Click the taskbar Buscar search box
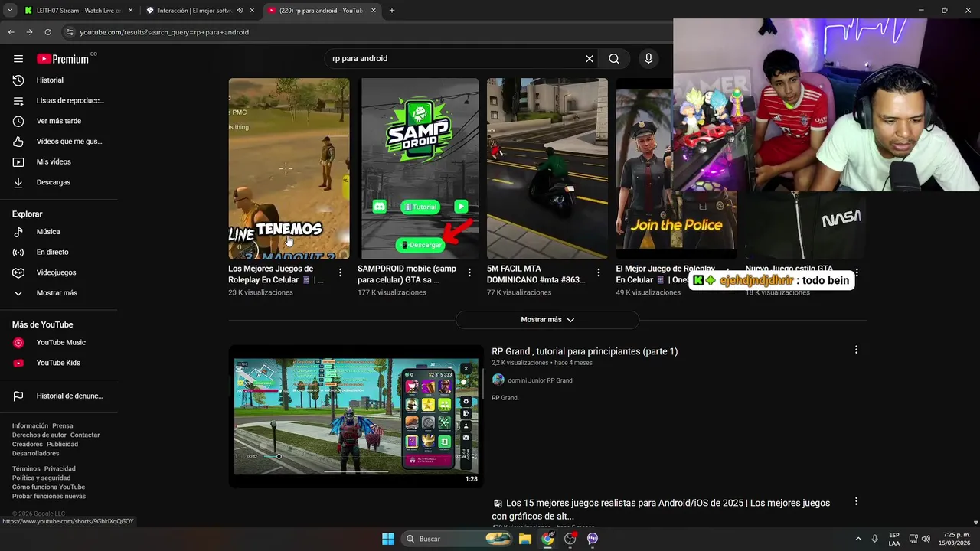The height and width of the screenshot is (551, 980). coord(456,539)
